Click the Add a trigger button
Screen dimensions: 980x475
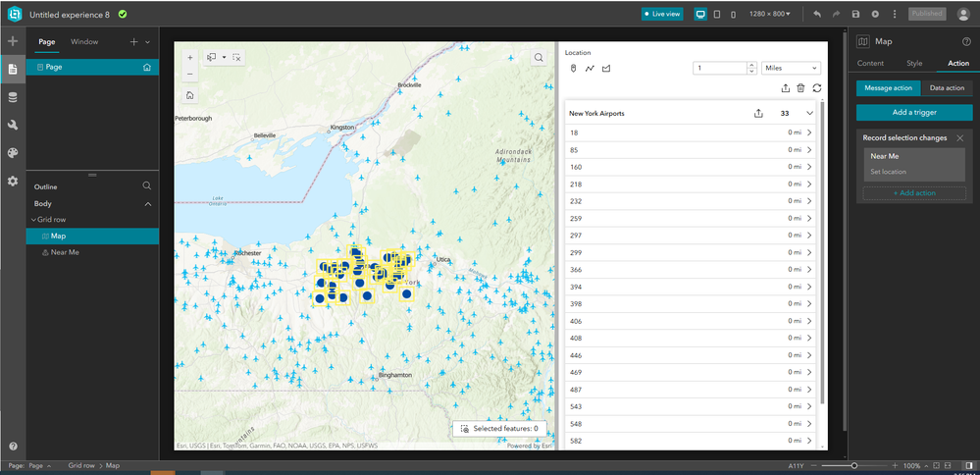[913, 113]
